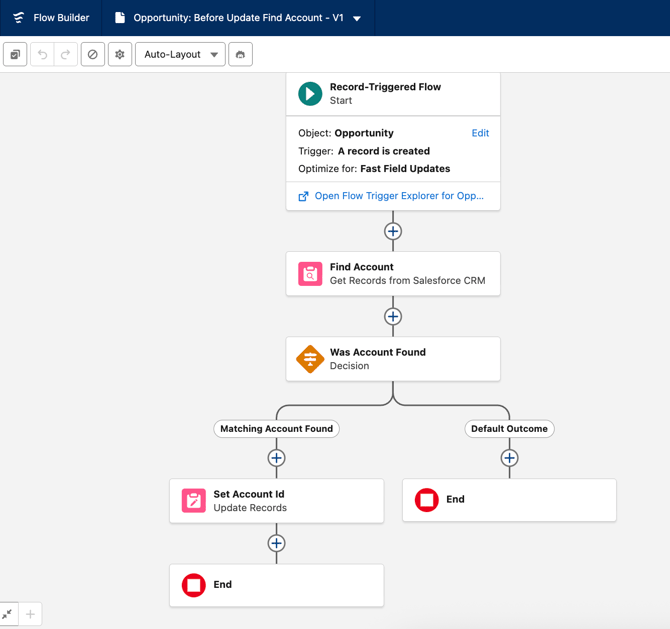Open the Auto-Layout dropdown
Image resolution: width=670 pixels, height=629 pixels.
[180, 54]
